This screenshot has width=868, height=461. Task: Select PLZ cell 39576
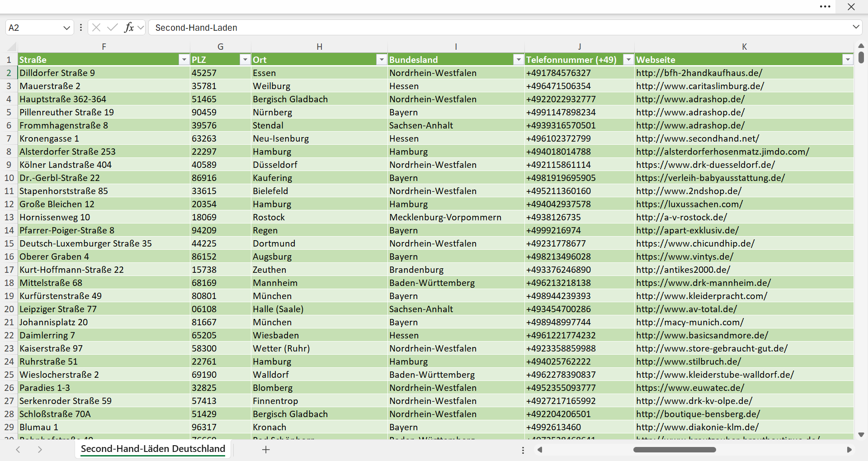[x=221, y=125]
